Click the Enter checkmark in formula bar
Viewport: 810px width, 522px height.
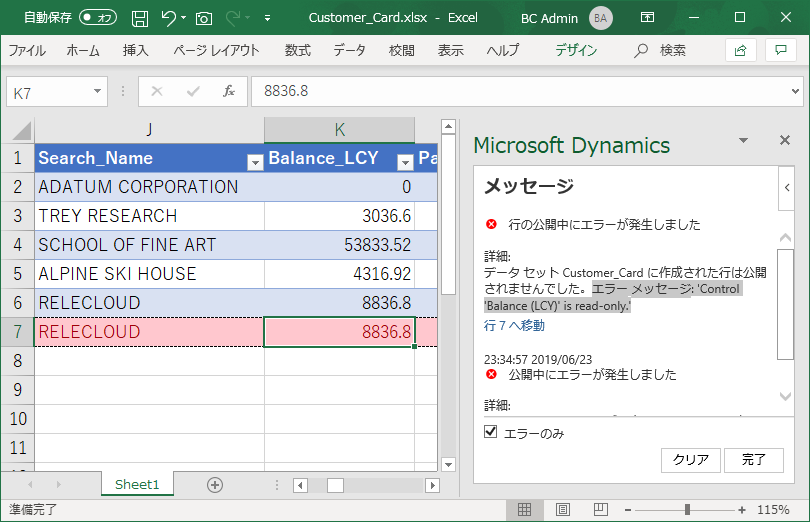click(193, 92)
